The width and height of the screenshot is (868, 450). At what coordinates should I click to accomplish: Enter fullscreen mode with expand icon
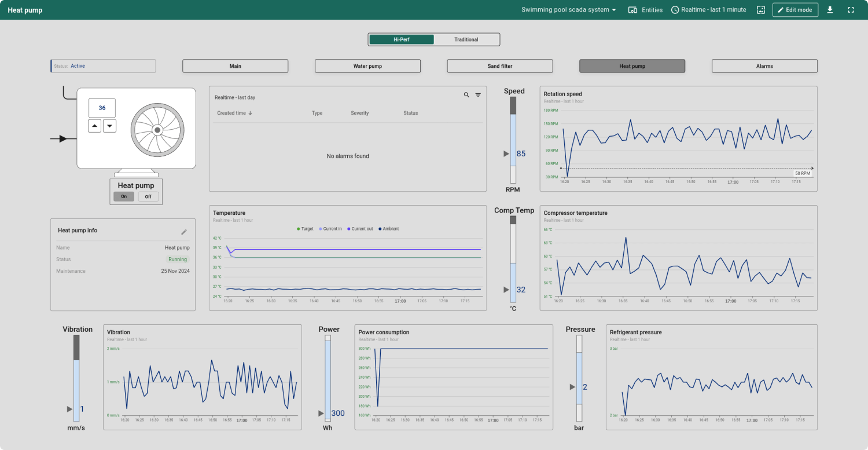(851, 10)
